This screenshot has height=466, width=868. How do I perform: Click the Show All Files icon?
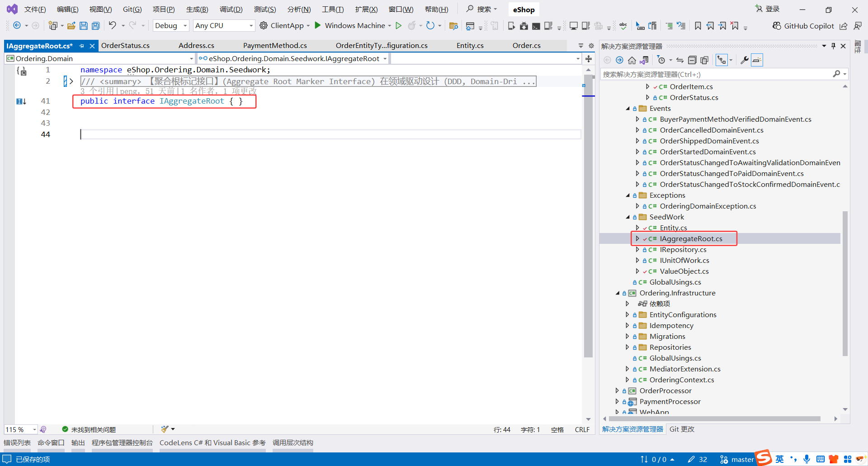704,60
